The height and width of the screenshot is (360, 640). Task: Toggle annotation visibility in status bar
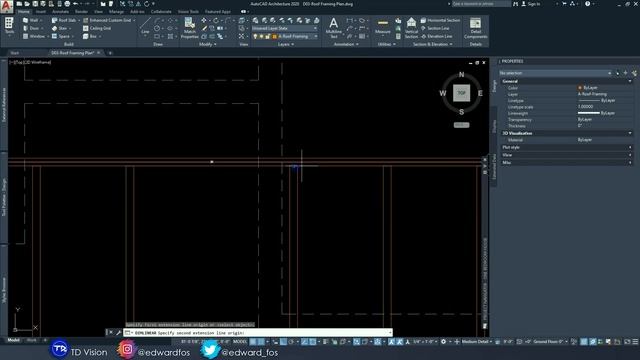pos(391,342)
